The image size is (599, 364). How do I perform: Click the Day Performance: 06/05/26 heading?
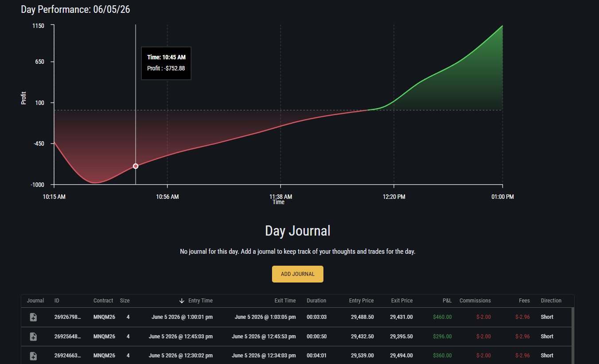click(75, 9)
